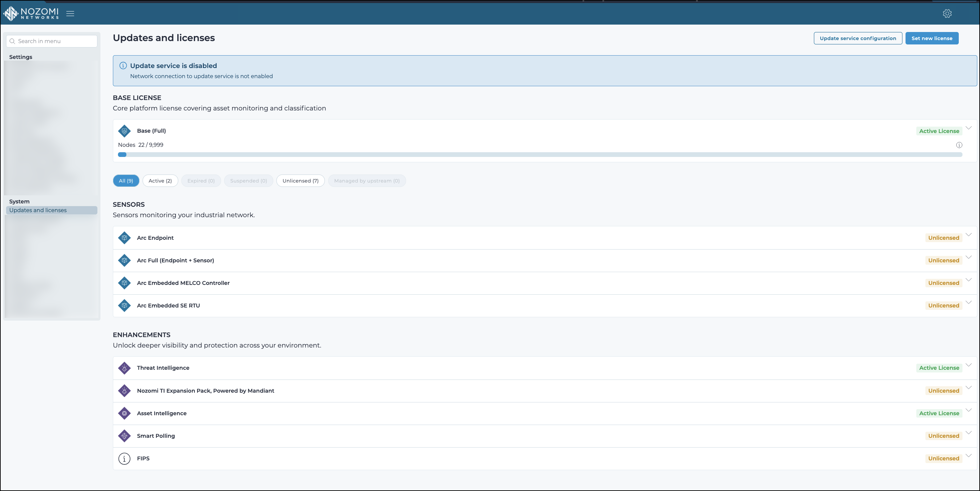Click the Nodes 22 / 9,999 text
The width and height of the screenshot is (980, 491).
(x=141, y=145)
